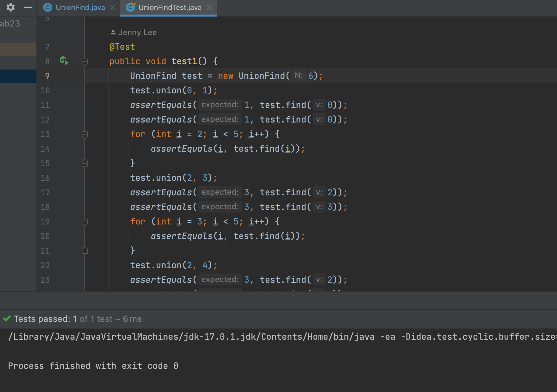557x392 pixels.
Task: Fold the for loop starting on line 13
Action: [85, 134]
